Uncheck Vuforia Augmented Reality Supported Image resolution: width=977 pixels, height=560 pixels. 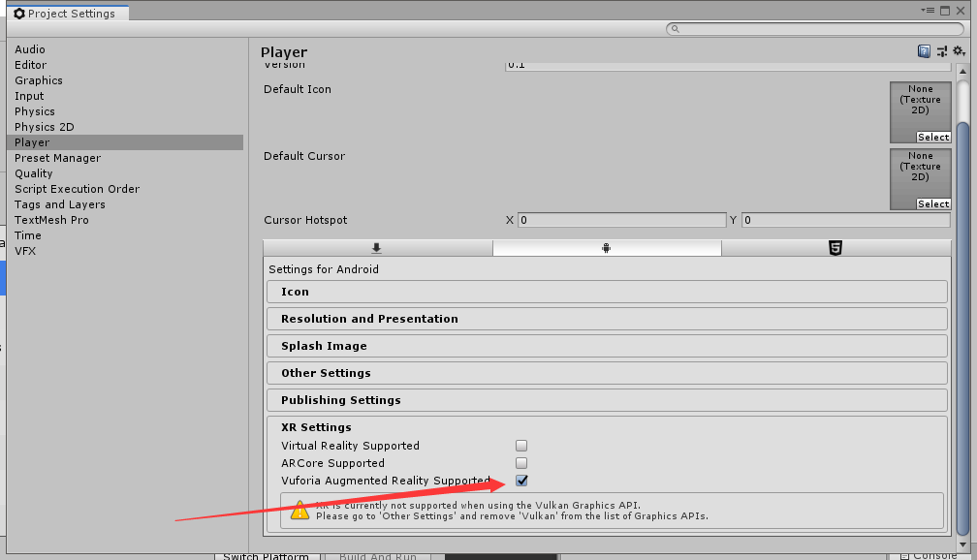tap(521, 481)
